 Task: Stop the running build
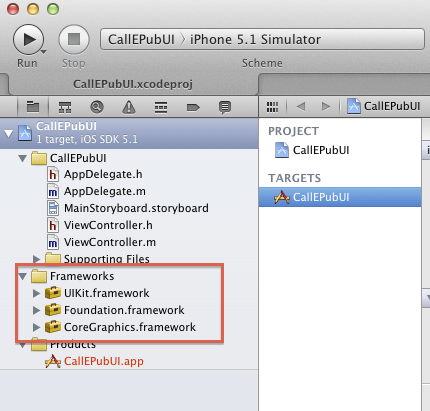74,39
